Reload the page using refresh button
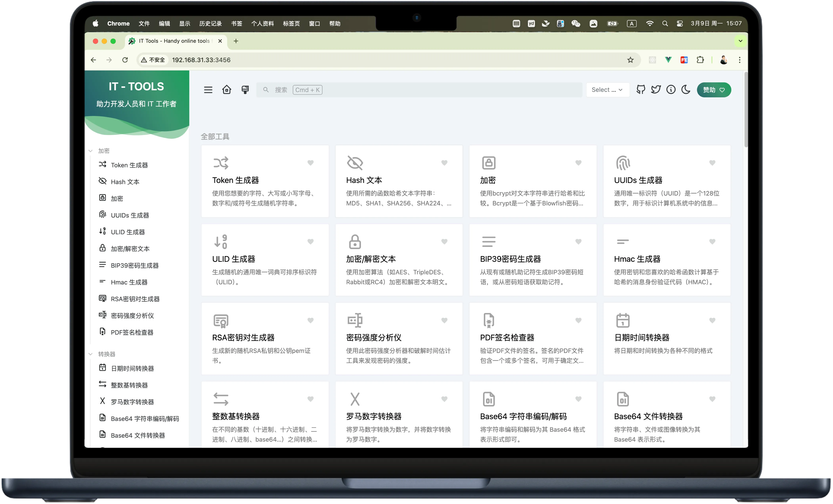 point(125,60)
